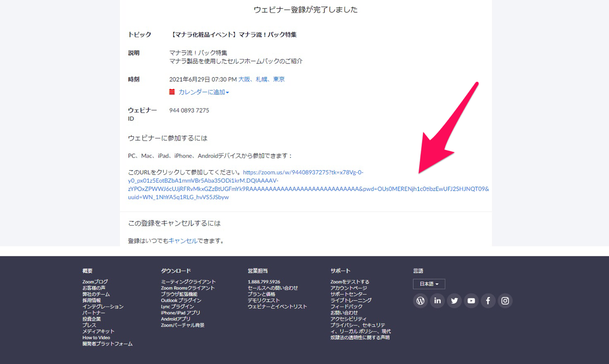Open the Instagram icon in the footer
Screen dimensions: 609x364
click(x=505, y=301)
